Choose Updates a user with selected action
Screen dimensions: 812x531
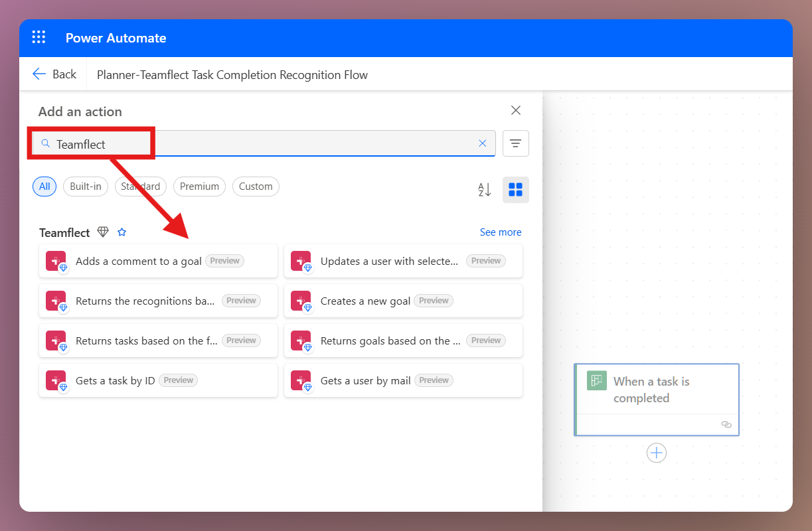tap(403, 261)
